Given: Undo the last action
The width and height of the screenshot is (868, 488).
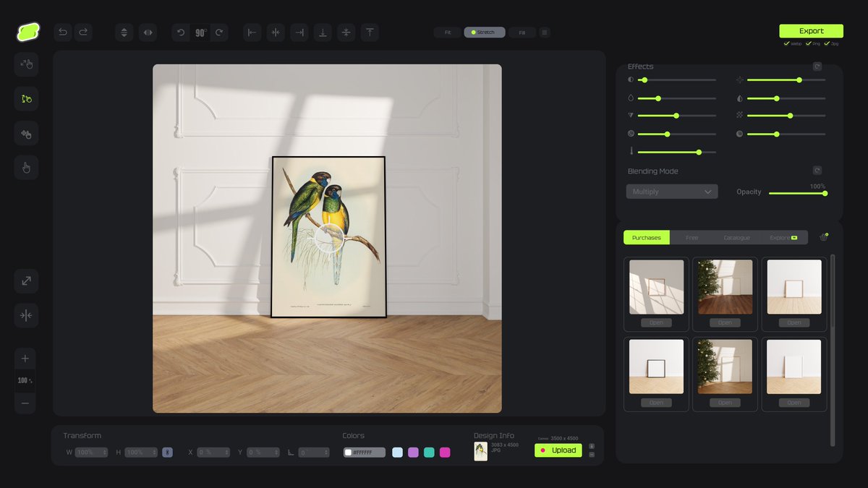Looking at the screenshot, I should coord(63,32).
